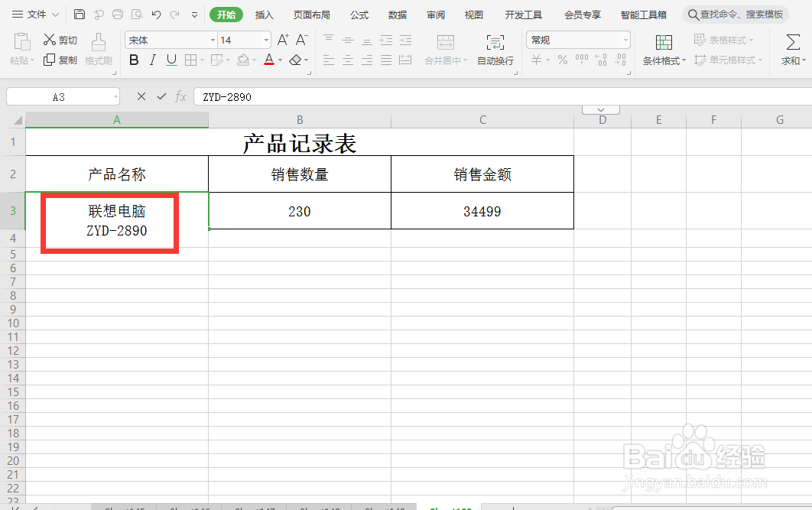812x510 pixels.
Task: Expand the Merge and Center (合并居中) dropdown
Action: pyautogui.click(x=465, y=60)
